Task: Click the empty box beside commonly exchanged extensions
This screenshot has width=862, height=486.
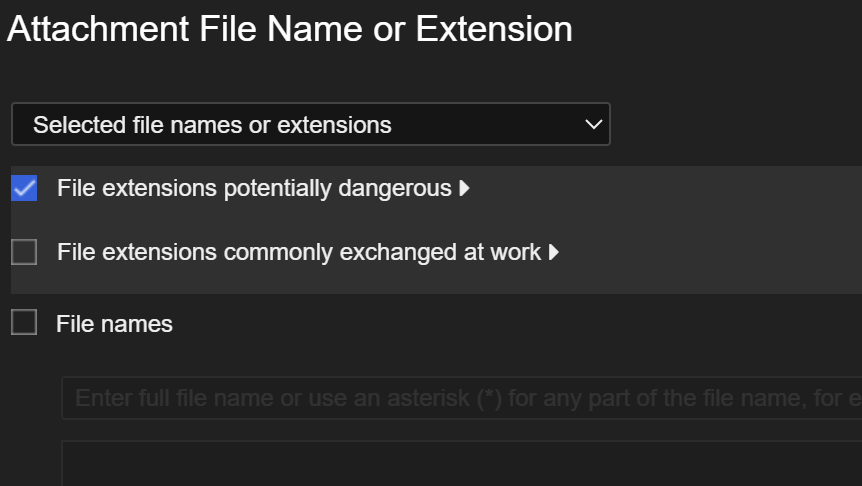Action: coord(24,252)
